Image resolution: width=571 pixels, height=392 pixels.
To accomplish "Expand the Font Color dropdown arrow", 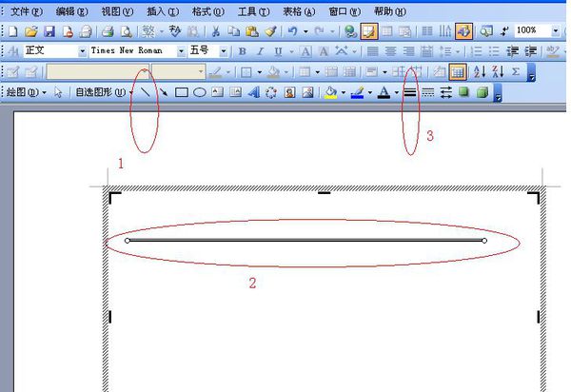I will tap(397, 93).
